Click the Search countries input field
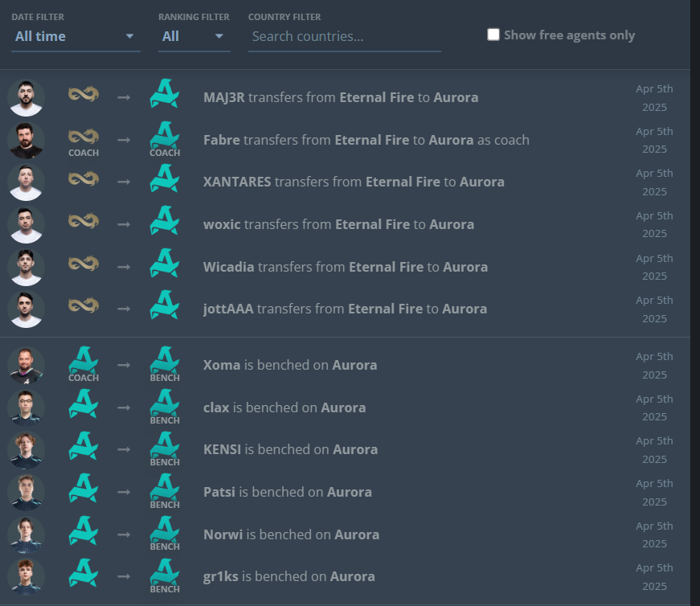Screen dimensions: 700x606 pyautogui.click(x=344, y=37)
